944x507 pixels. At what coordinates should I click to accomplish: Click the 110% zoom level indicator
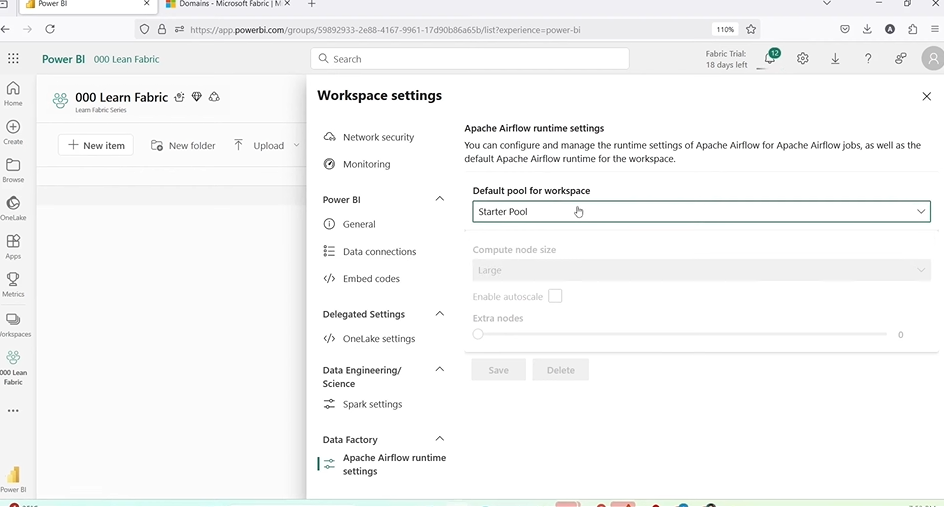pos(725,29)
